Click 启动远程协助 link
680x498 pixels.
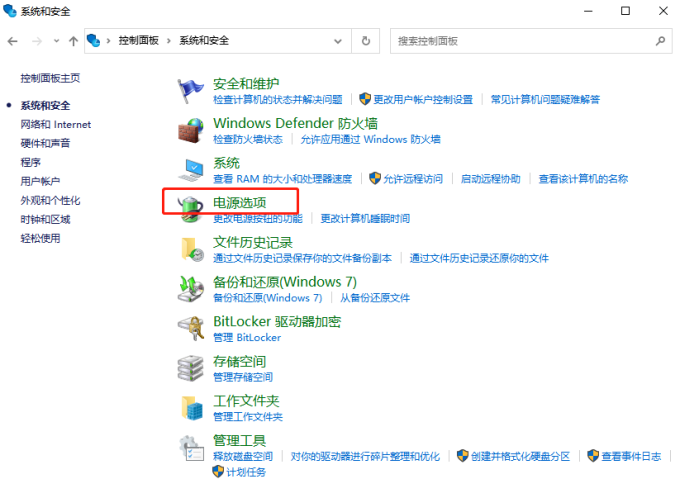[x=490, y=179]
